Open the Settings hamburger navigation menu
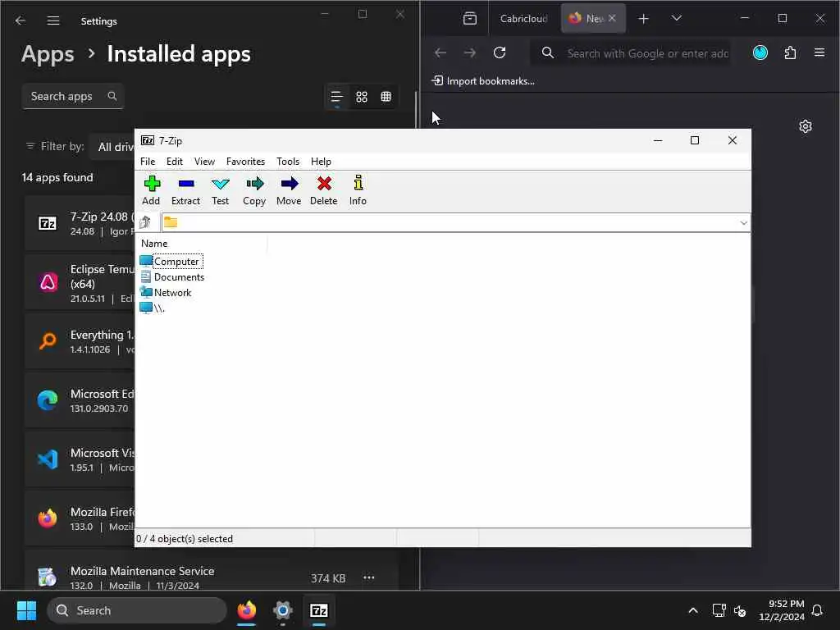Viewport: 840px width, 630px height. [x=53, y=21]
